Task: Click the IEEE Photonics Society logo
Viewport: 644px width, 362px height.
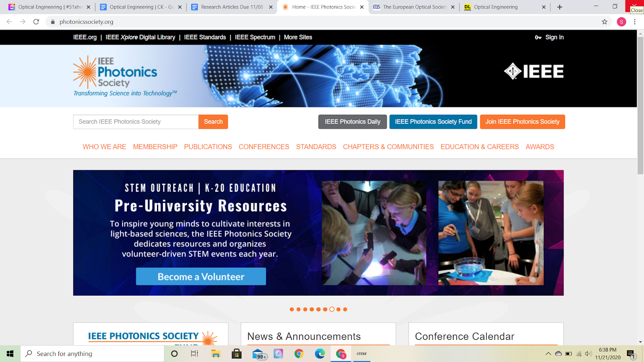Action: click(x=125, y=76)
